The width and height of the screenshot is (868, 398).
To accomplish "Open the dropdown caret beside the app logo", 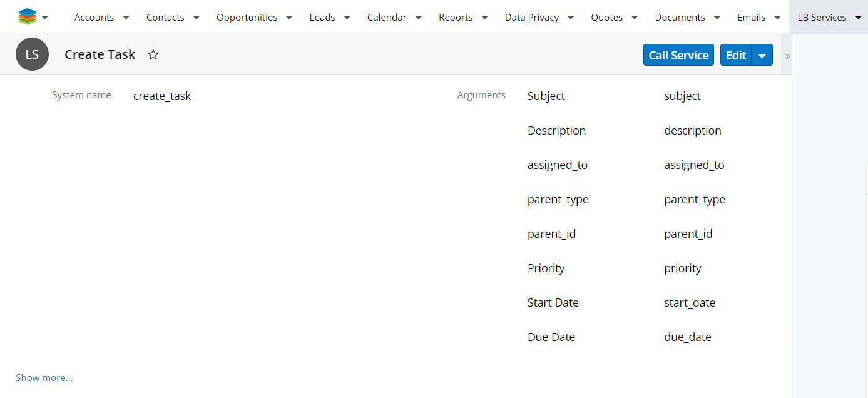I will 44,17.
